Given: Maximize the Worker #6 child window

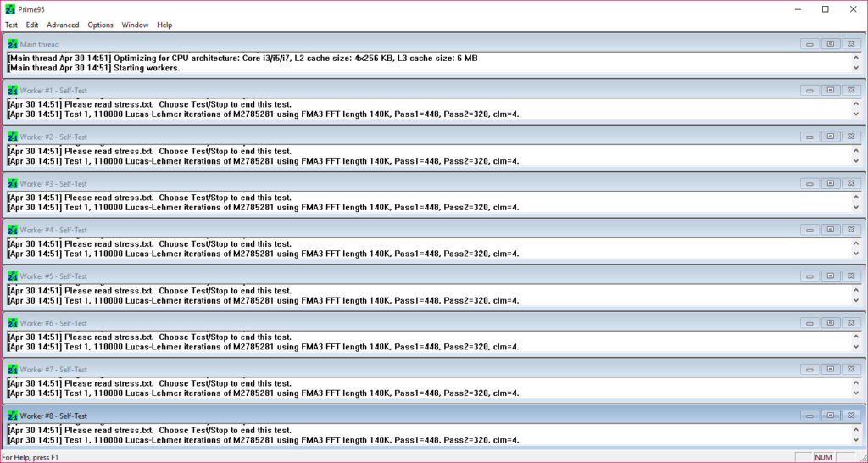Looking at the screenshot, I should (x=831, y=323).
